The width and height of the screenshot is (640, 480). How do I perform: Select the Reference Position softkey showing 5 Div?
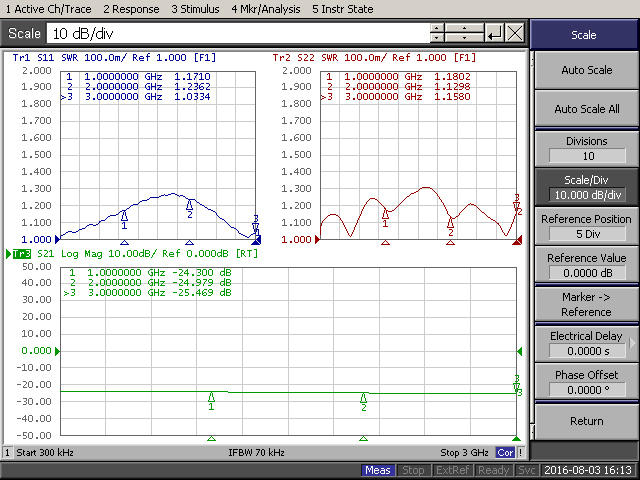(x=587, y=227)
